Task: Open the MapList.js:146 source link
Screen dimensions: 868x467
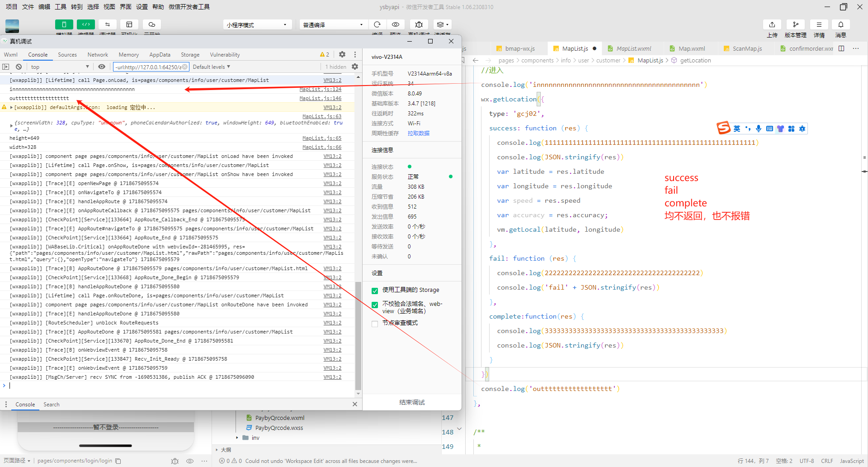Action: pos(321,98)
